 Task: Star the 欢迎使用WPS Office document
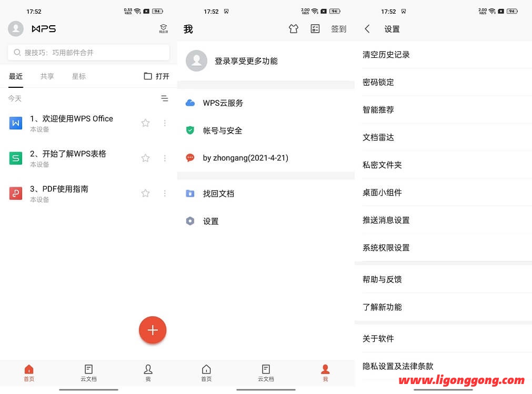145,123
